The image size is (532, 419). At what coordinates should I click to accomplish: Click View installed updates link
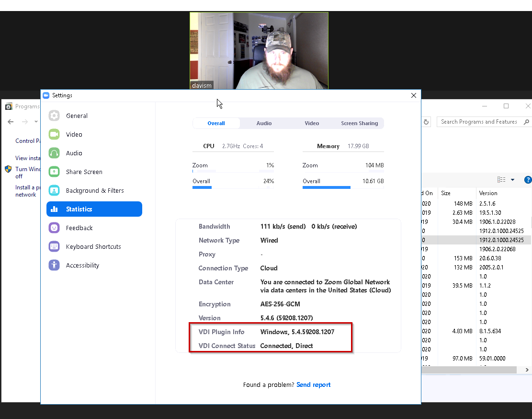coord(28,158)
